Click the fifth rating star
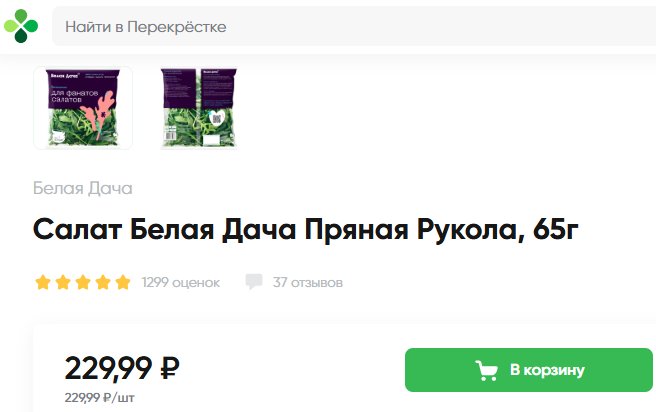This screenshot has height=412, width=656. (x=123, y=282)
